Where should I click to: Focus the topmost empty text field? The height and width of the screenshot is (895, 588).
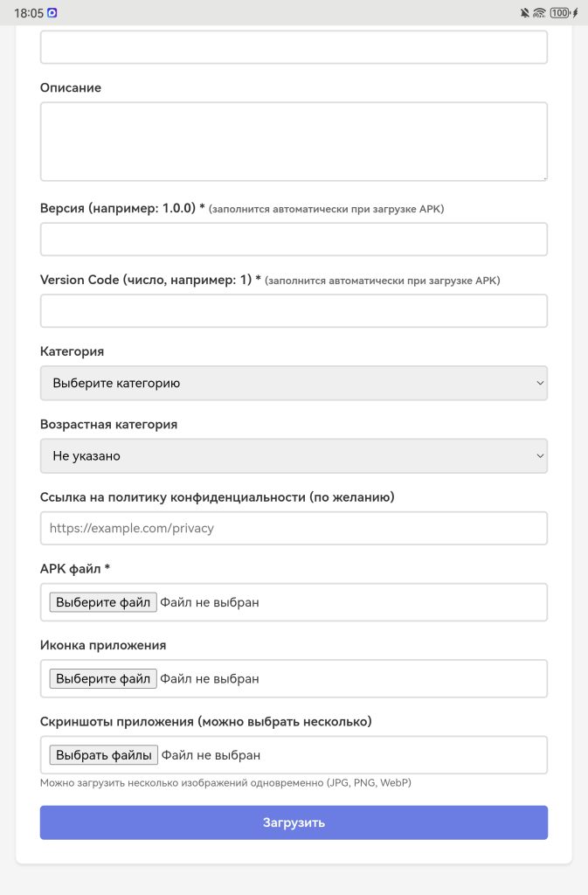pos(294,47)
